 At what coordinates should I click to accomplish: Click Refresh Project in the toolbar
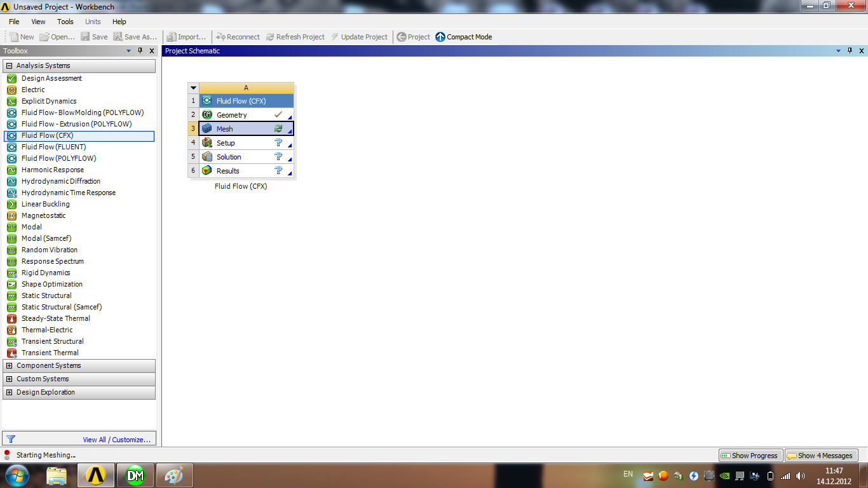295,37
